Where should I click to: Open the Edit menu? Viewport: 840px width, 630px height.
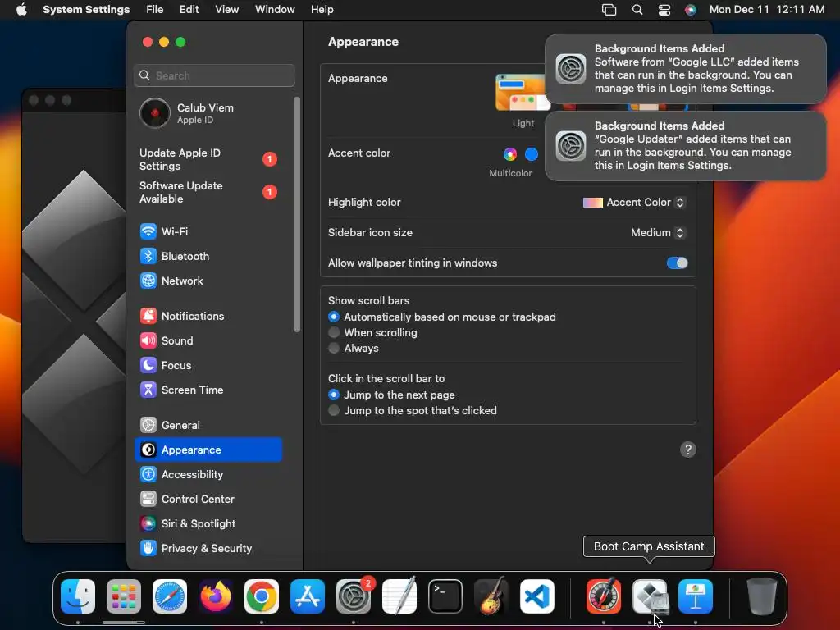click(x=189, y=10)
